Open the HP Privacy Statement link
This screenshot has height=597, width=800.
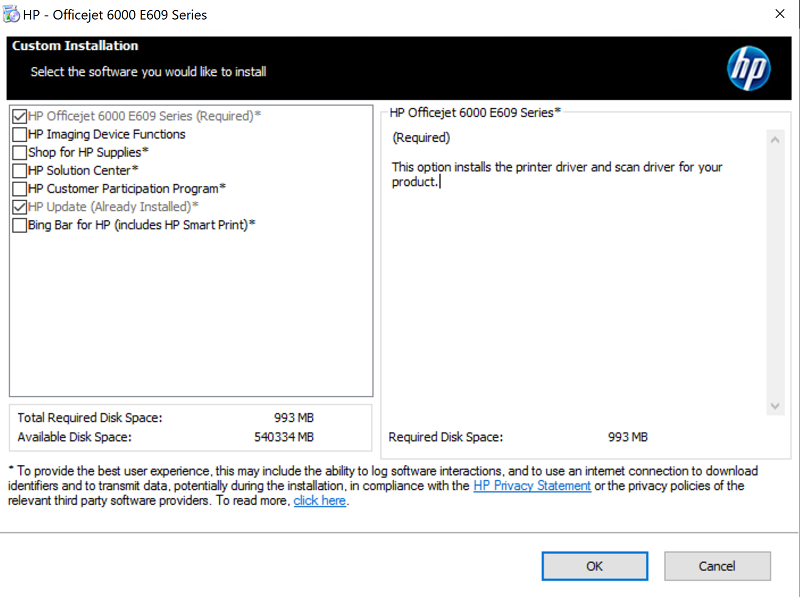532,485
